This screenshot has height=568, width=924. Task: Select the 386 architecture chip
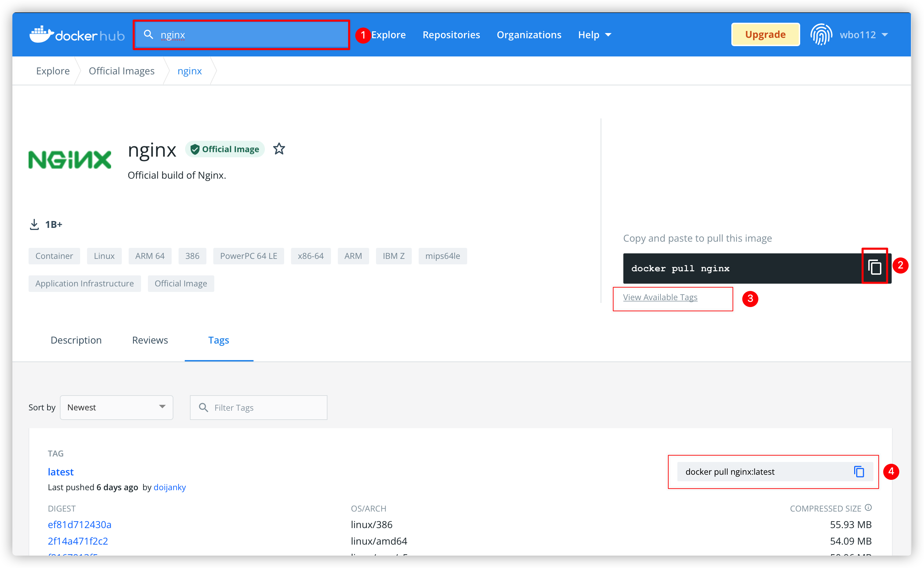192,256
